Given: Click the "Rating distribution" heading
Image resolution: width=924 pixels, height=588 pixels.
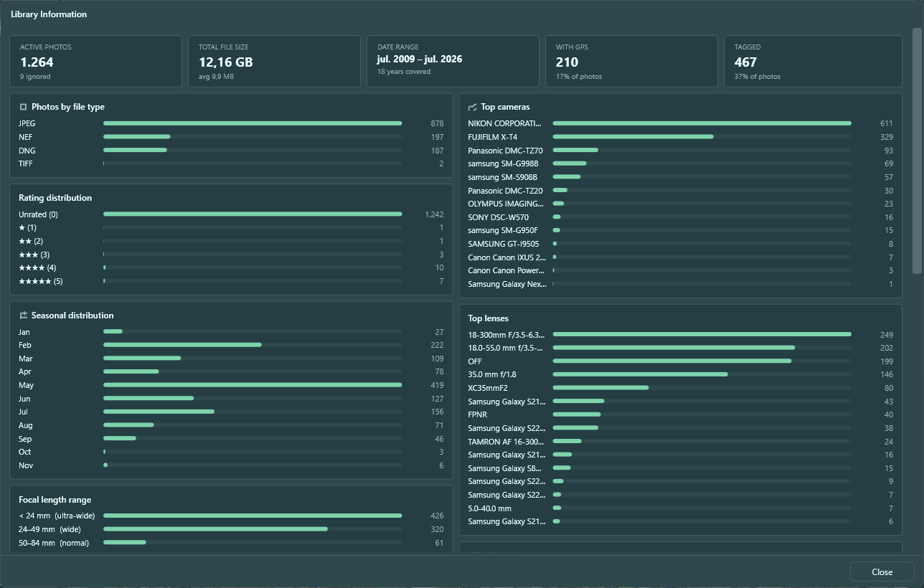Looking at the screenshot, I should coord(55,198).
